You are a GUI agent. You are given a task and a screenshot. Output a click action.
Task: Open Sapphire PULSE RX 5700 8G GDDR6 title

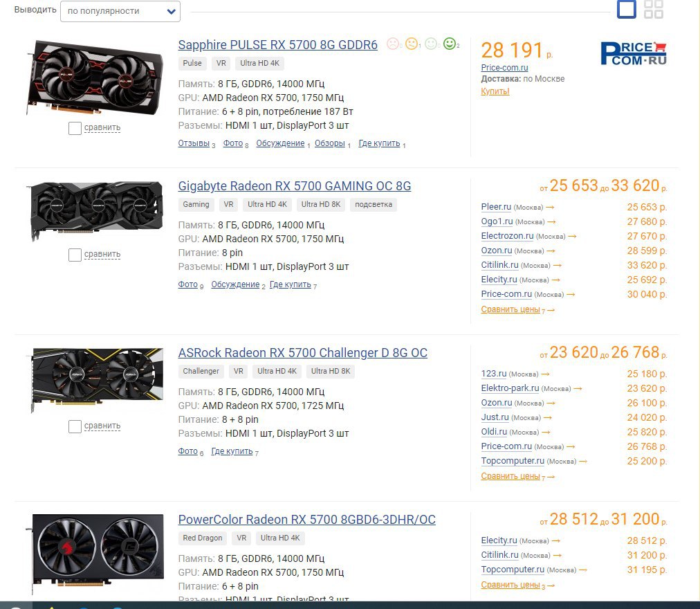277,45
